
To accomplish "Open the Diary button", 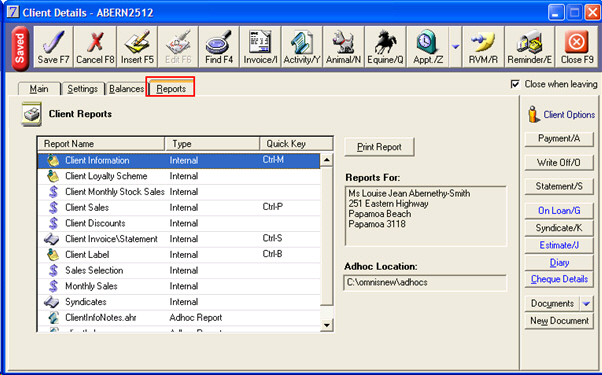I will [x=559, y=263].
